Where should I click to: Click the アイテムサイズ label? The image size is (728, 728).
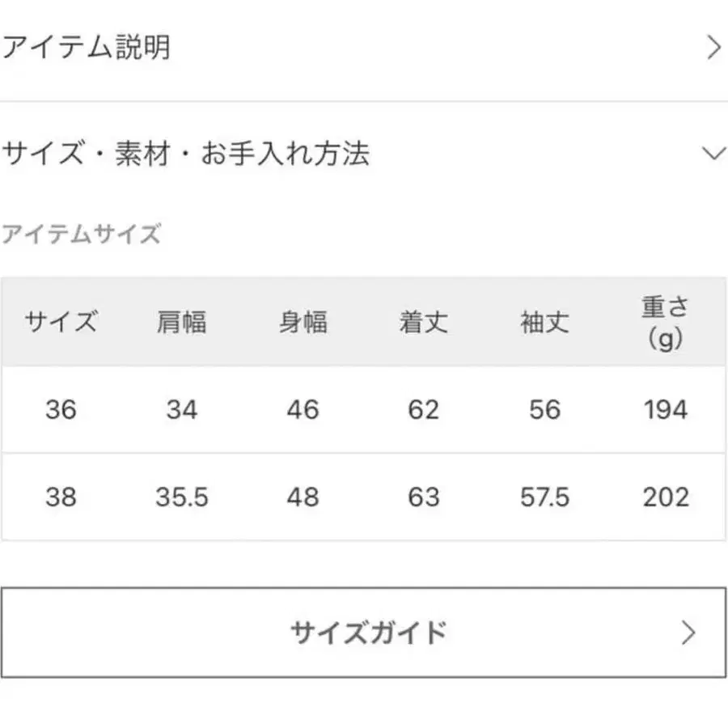point(81,235)
